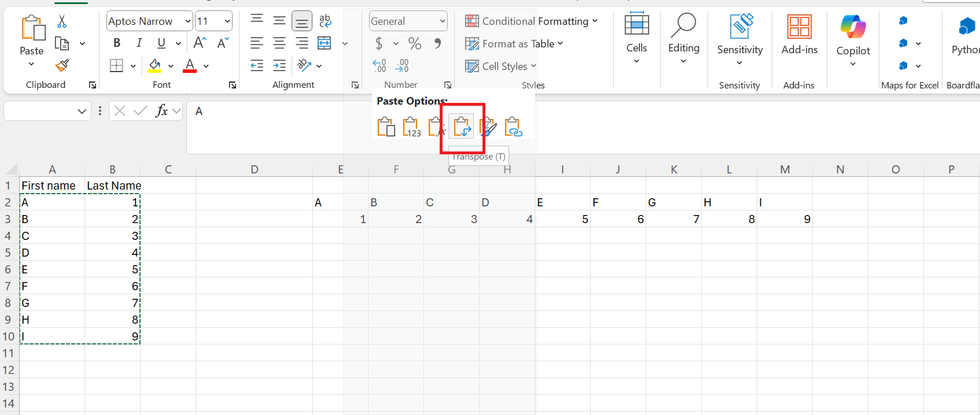Click the Borders icon
The image size is (980, 415).
[116, 66]
